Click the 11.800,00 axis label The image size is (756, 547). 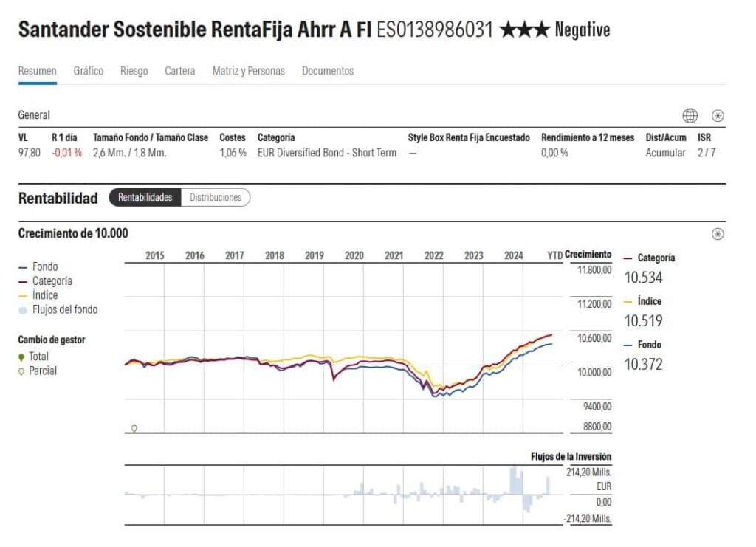click(594, 270)
